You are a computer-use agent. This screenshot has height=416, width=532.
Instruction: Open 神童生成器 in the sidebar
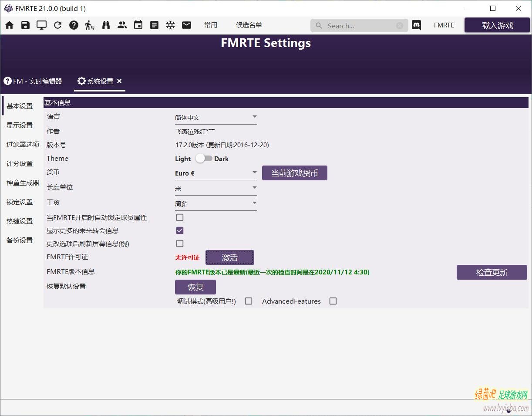pyautogui.click(x=23, y=183)
